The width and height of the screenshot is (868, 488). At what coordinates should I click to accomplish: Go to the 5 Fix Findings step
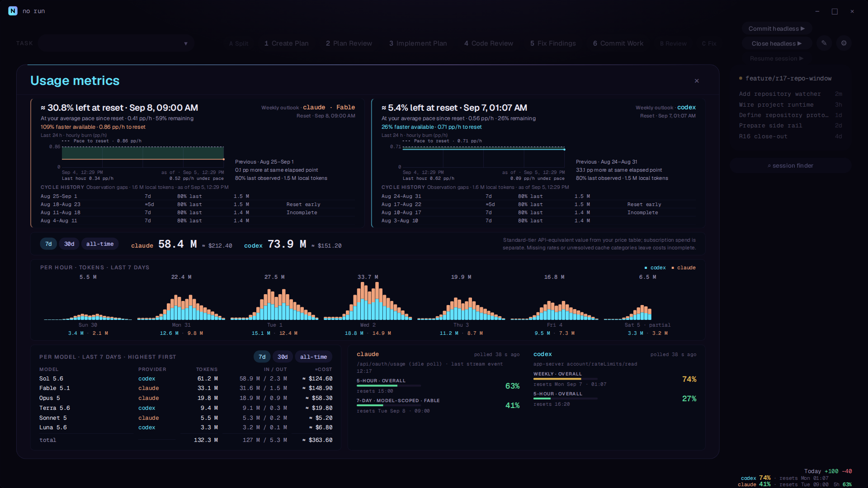coord(553,43)
